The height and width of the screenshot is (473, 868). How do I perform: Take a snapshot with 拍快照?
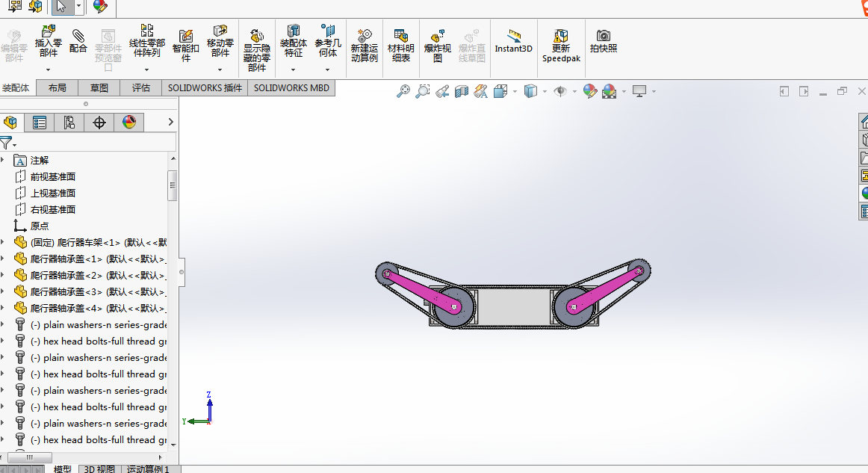pos(604,41)
